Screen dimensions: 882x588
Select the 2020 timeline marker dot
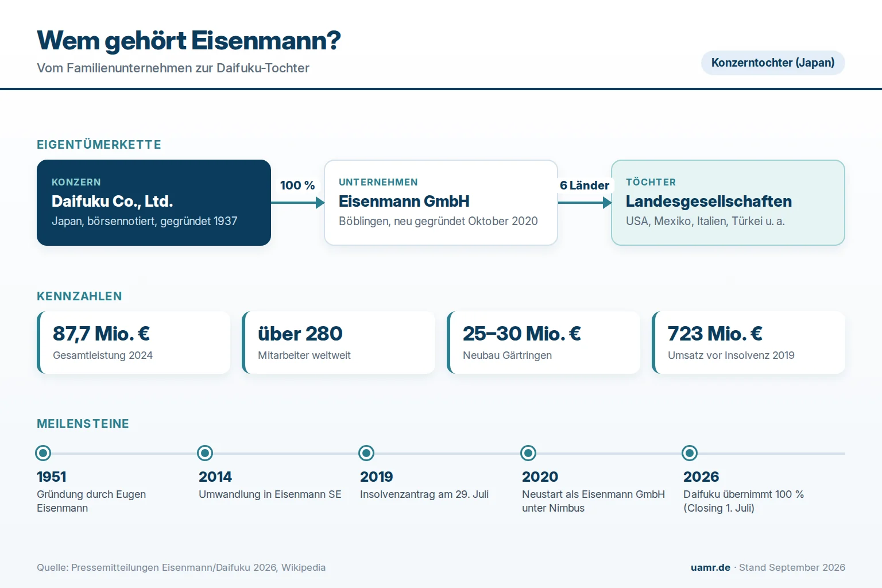coord(528,453)
